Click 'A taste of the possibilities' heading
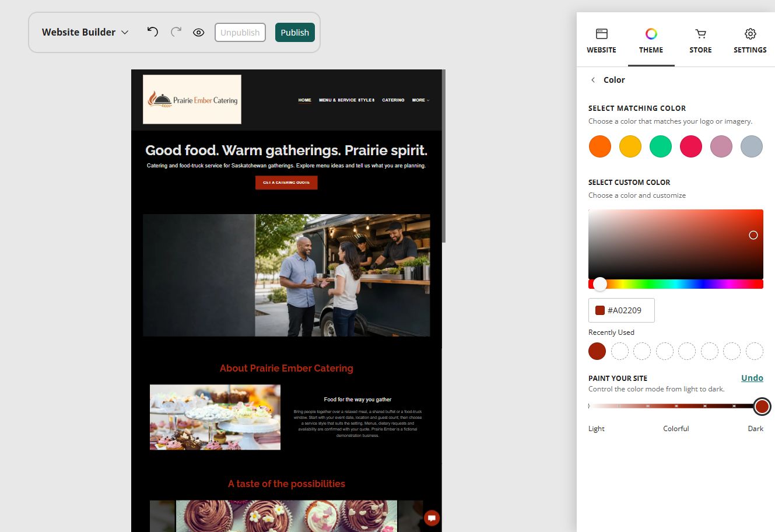 click(x=286, y=484)
